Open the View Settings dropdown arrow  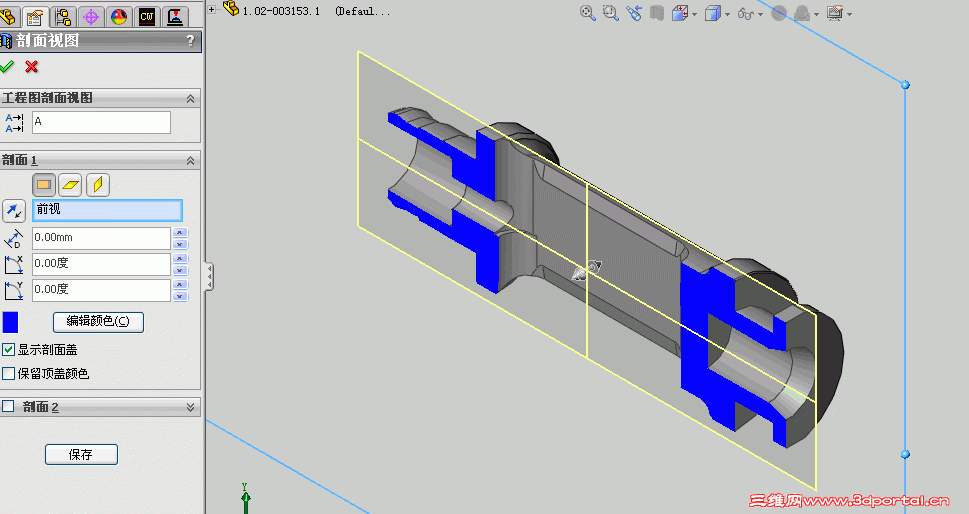[850, 14]
